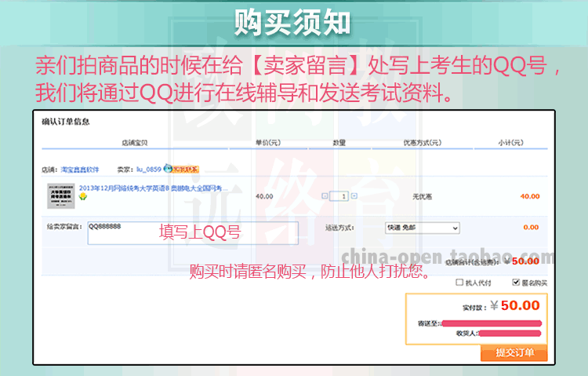
Task: Click the 优惠方式(元) column header
Action: pos(423,143)
